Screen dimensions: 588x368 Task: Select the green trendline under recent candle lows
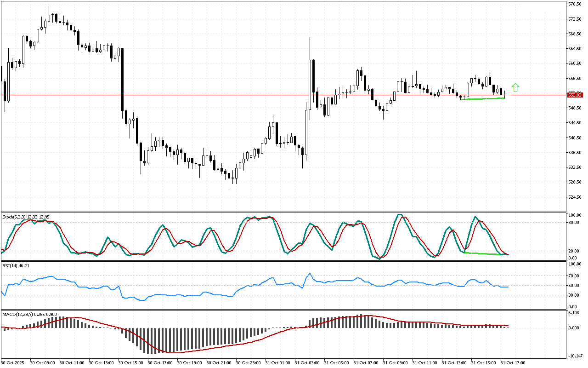tap(482, 98)
